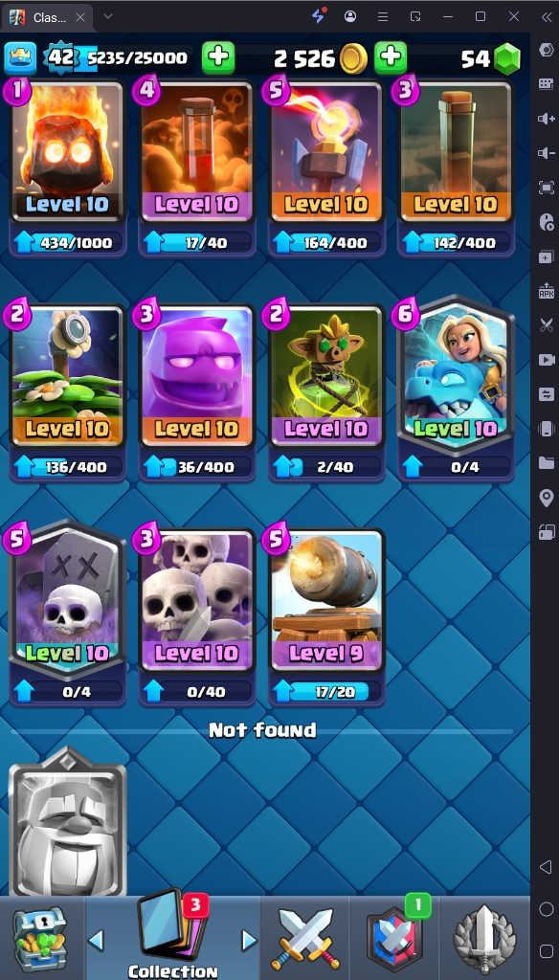Select the Collection tab
Image resolution: width=559 pixels, height=980 pixels.
(172, 934)
